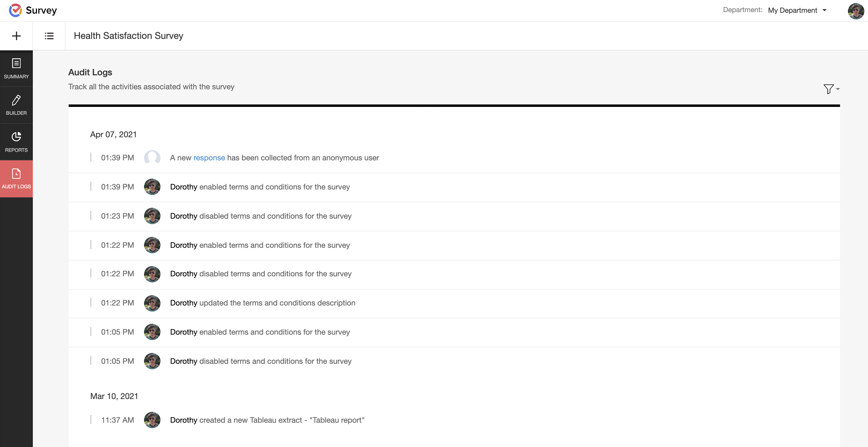Click the Health Satisfaction Survey title
Viewport: 868px width, 447px height.
pyautogui.click(x=128, y=36)
